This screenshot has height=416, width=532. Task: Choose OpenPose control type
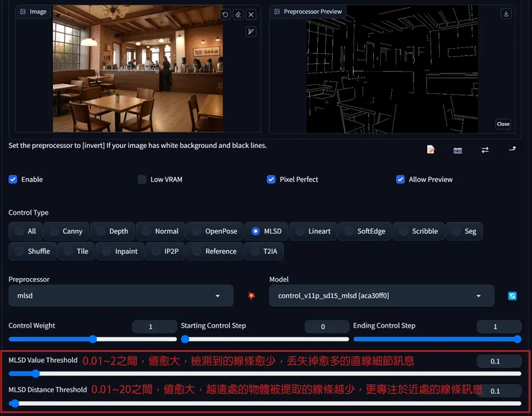(x=215, y=231)
